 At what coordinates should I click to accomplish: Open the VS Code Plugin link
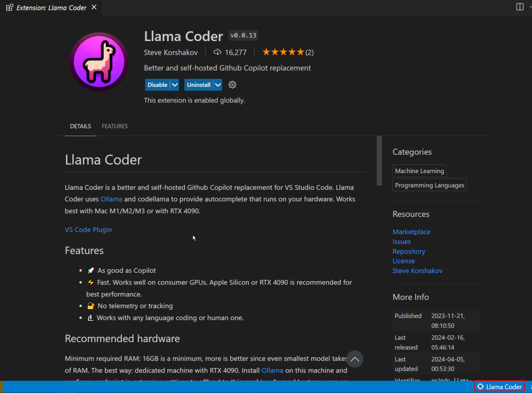(88, 229)
